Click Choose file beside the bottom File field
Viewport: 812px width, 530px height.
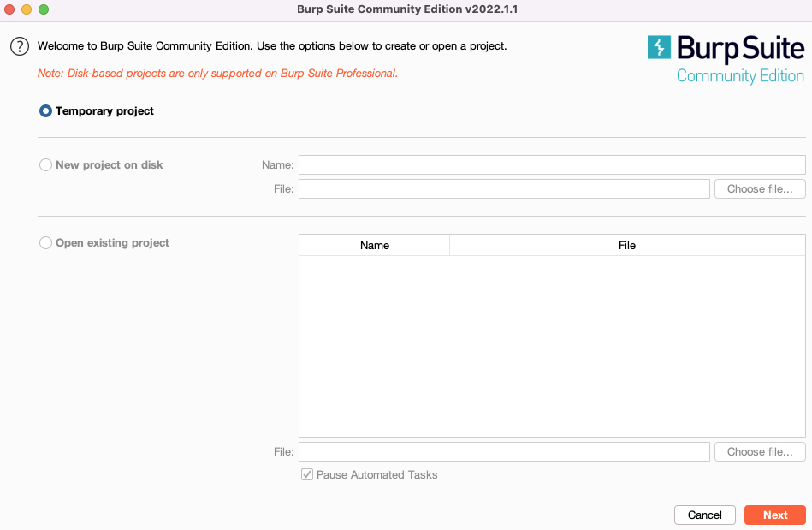[x=759, y=451]
